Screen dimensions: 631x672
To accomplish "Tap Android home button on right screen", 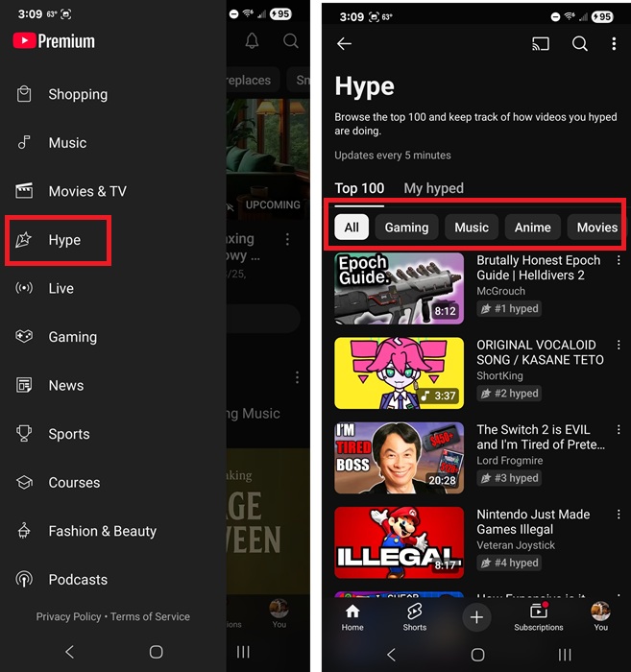I will coord(477,655).
